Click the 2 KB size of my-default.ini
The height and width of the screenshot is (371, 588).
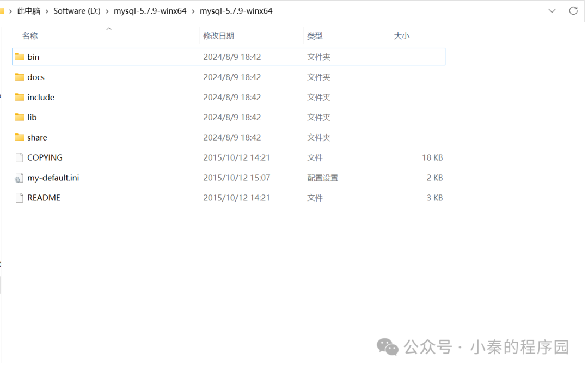tap(434, 178)
